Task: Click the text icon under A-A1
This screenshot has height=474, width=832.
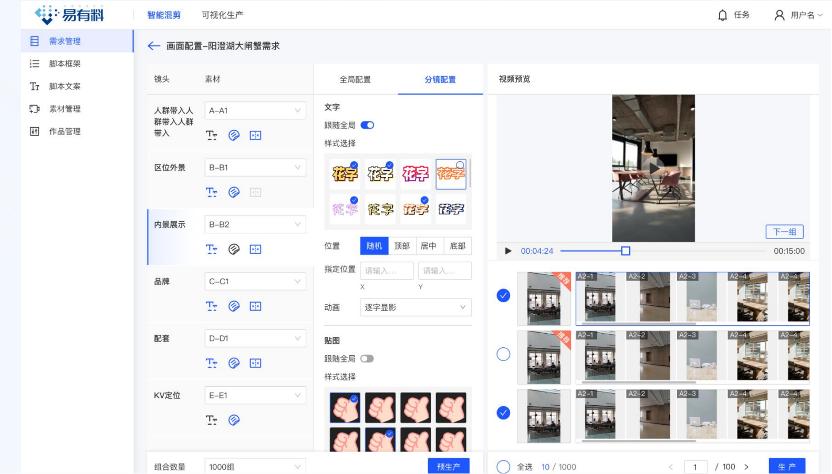Action: 211,135
